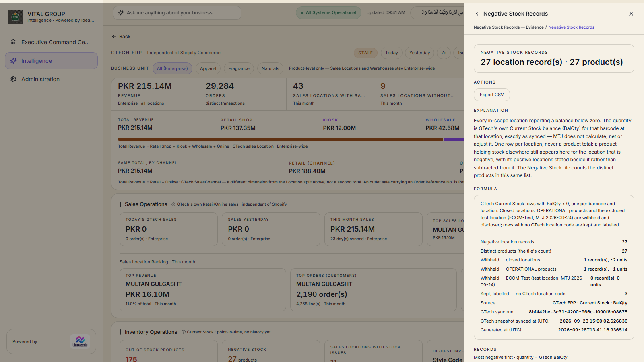Screen dimensions: 644x362
Task: Click the info icon beside Inventory Operations
Action: pyautogui.click(x=184, y=332)
